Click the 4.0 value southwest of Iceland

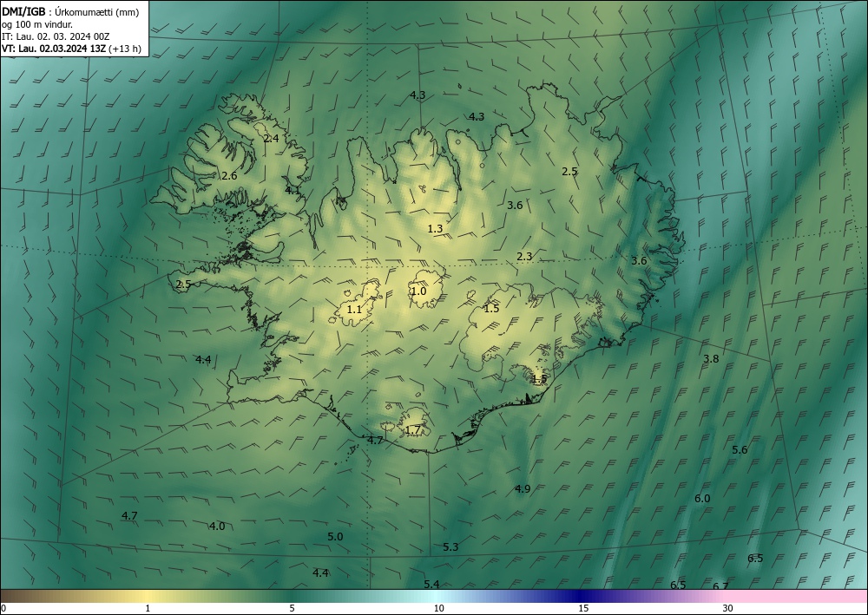[x=218, y=526]
